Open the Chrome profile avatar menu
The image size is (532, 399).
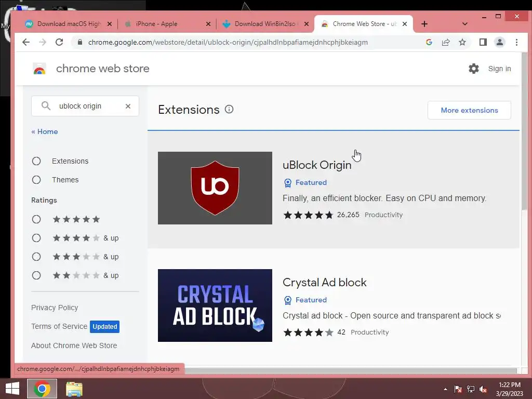(499, 42)
